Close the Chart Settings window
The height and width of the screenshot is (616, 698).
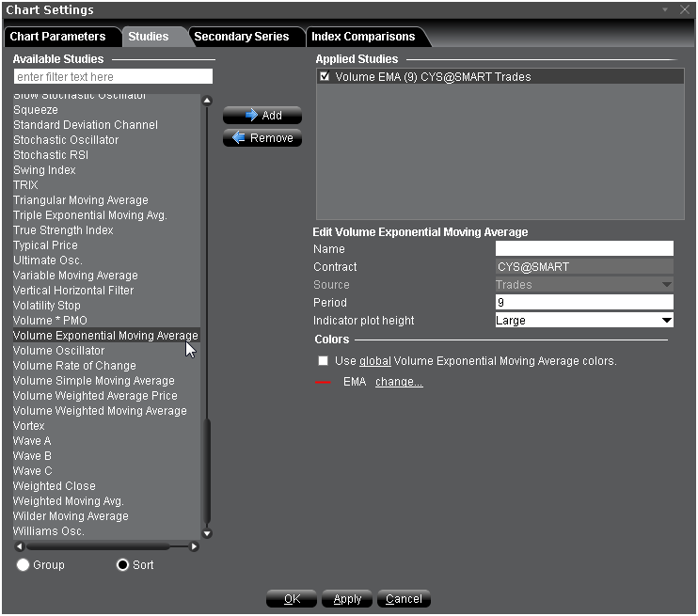pyautogui.click(x=684, y=9)
